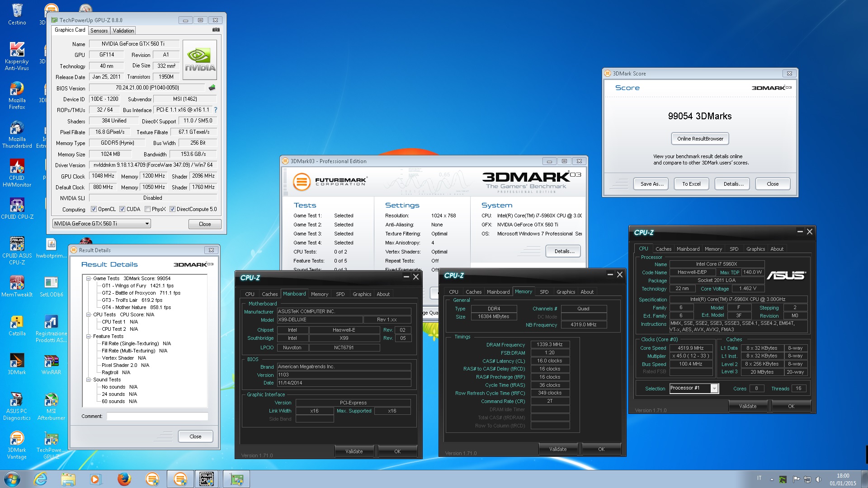Toggle the DirectCompute 5.0 checkbox

pos(172,209)
